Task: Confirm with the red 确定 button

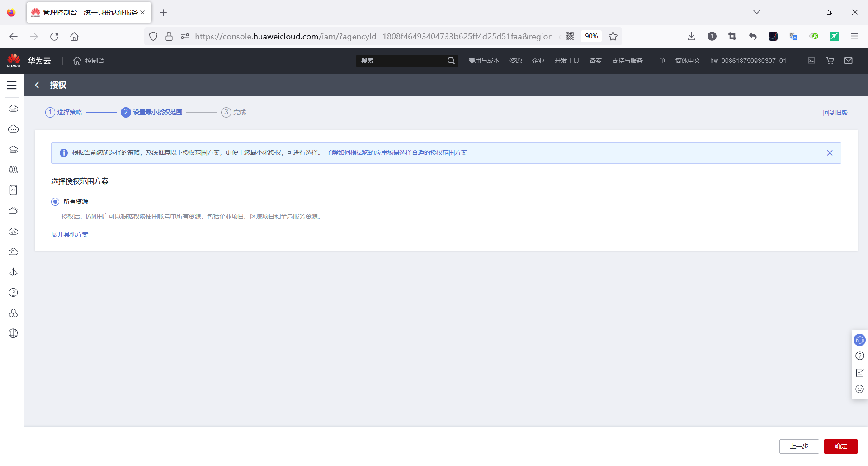Action: click(840, 447)
